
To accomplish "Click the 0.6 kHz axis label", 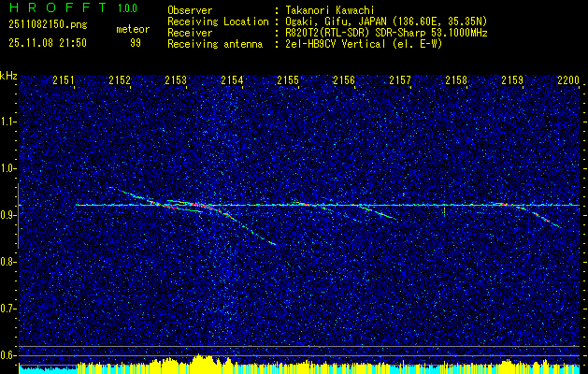I will (7, 355).
